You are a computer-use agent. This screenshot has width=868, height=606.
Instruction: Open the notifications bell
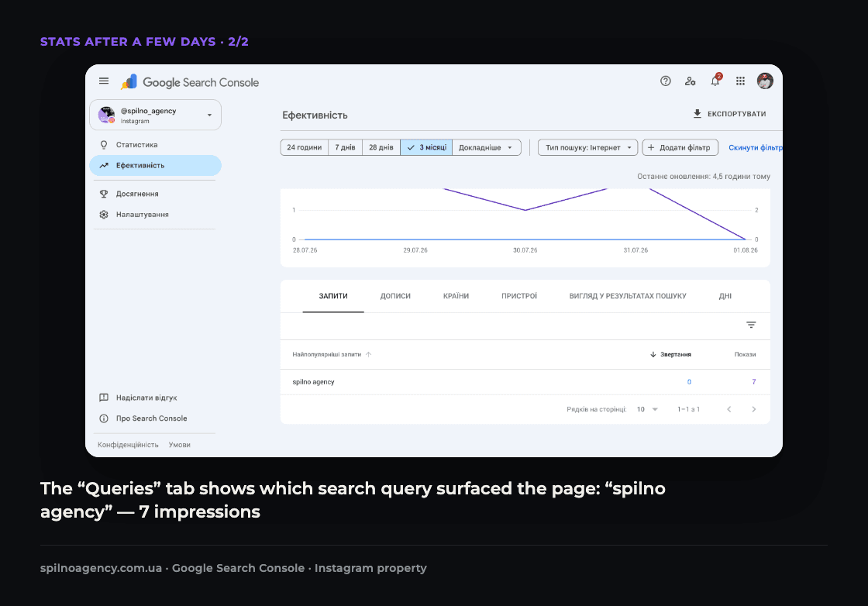click(x=715, y=81)
